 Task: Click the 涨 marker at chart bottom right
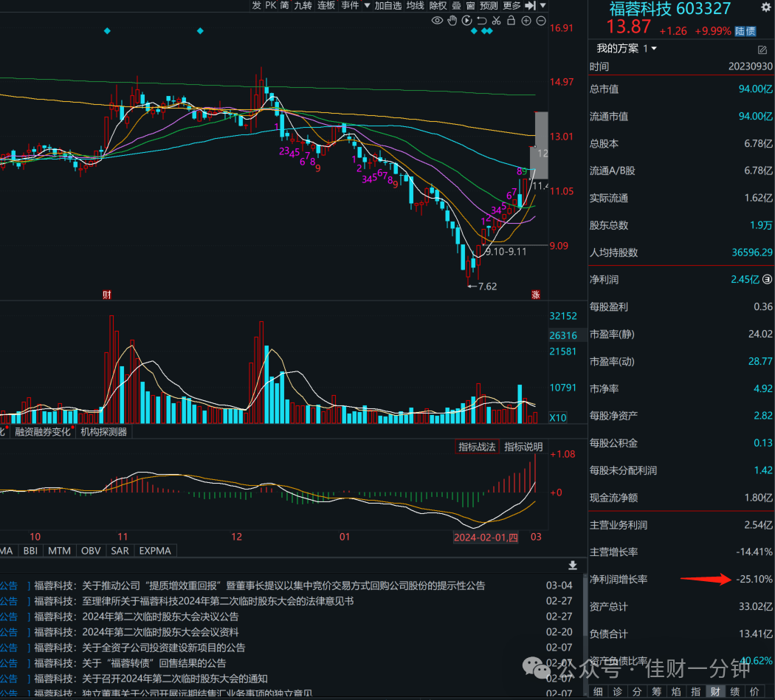(x=536, y=295)
